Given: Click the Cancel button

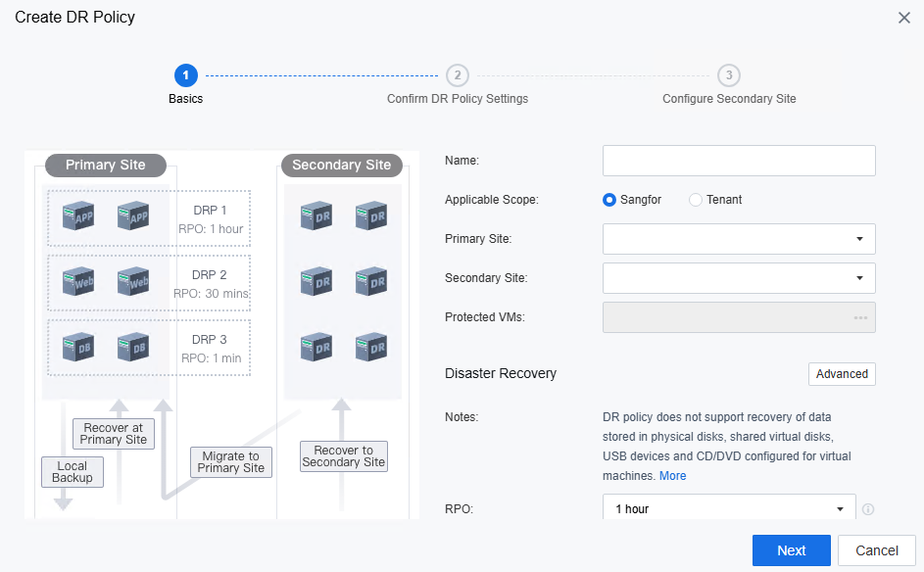Looking at the screenshot, I should (x=877, y=550).
